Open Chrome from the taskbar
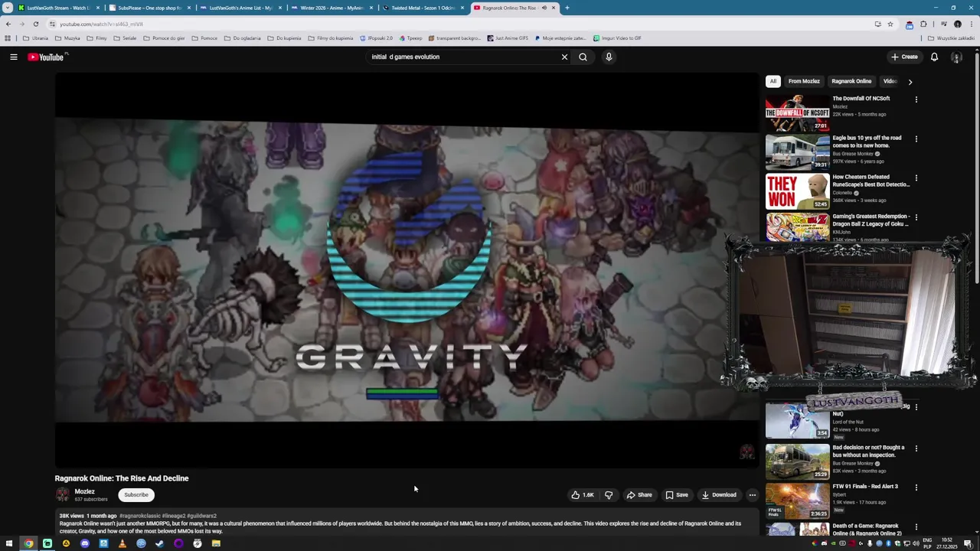The width and height of the screenshot is (980, 551). pyautogui.click(x=28, y=544)
